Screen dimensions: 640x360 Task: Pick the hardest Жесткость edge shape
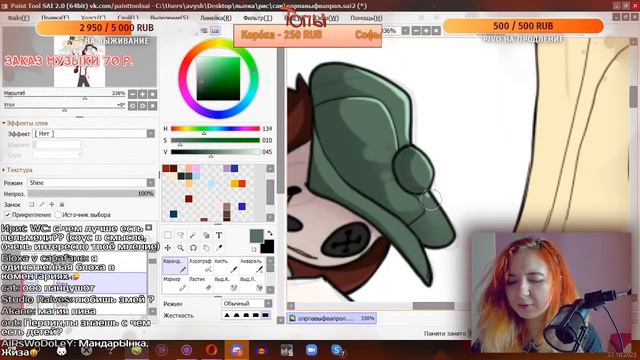click(265, 315)
